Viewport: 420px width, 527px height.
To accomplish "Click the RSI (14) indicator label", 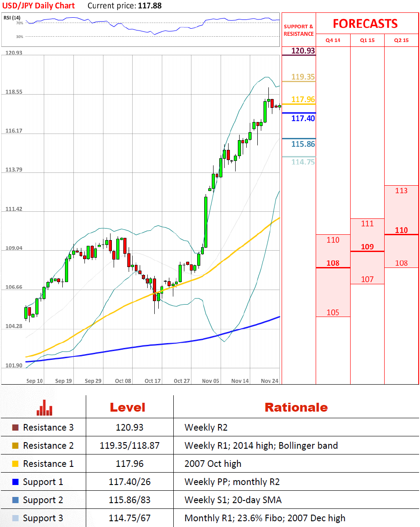I will [12, 18].
